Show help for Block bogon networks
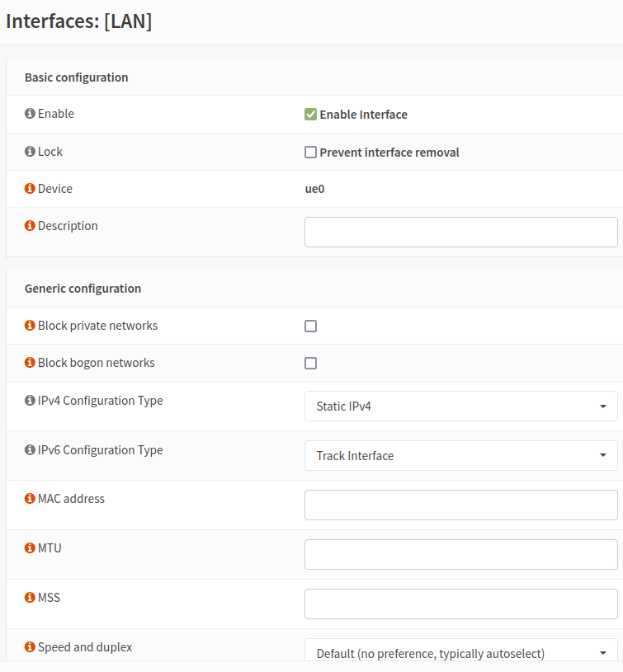This screenshot has width=623, height=672. click(x=31, y=363)
